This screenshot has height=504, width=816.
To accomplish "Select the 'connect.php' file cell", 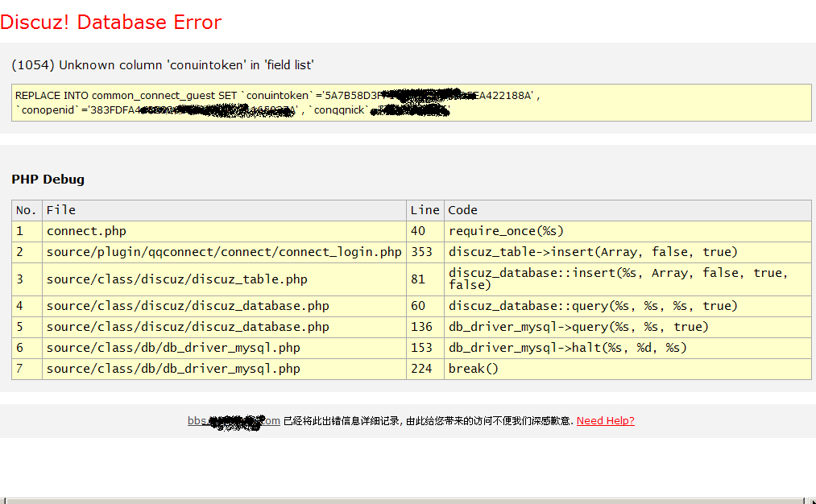I will pos(224,231).
